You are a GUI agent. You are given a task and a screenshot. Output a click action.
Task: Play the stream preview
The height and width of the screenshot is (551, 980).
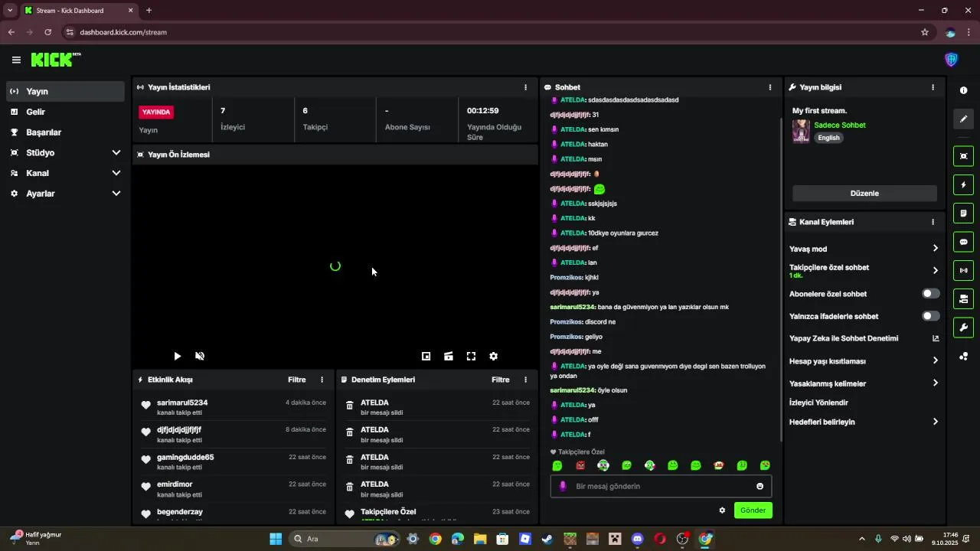tap(177, 356)
